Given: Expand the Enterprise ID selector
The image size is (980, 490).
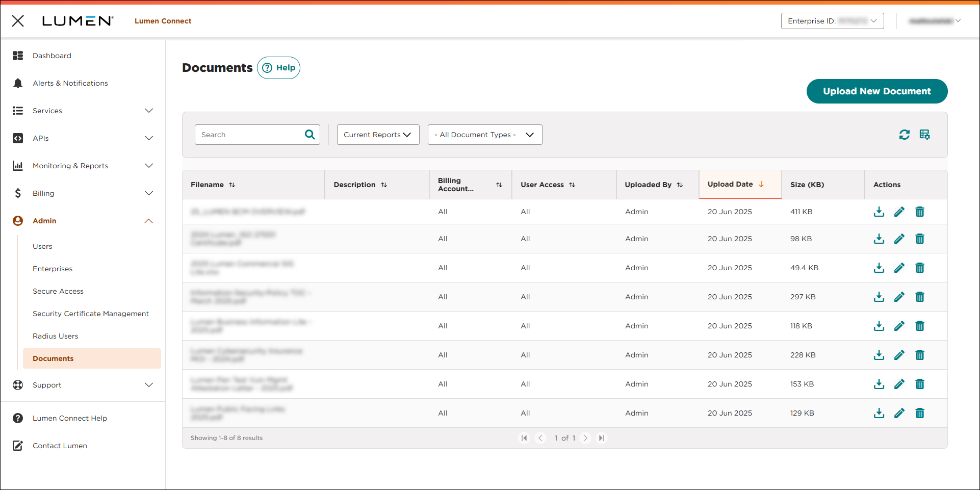Looking at the screenshot, I should 832,21.
